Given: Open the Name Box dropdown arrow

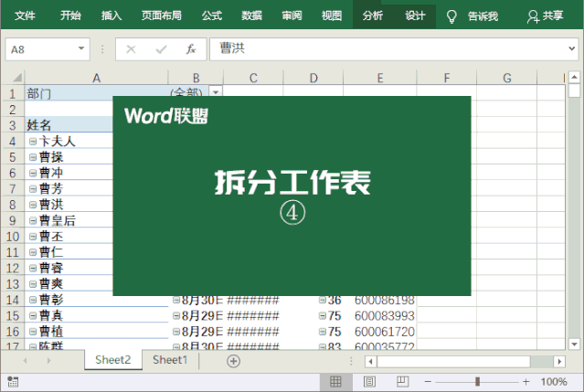Looking at the screenshot, I should coord(82,49).
